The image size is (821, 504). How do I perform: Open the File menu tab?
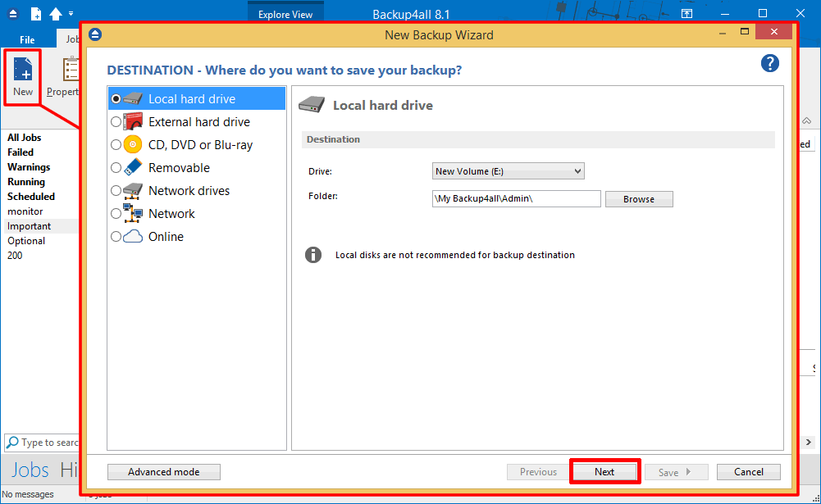[27, 39]
